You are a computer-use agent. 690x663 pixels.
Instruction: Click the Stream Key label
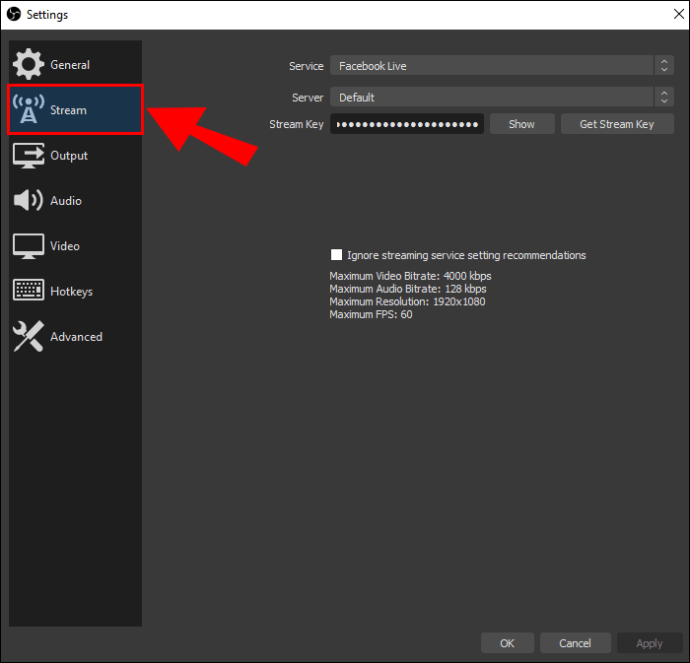(296, 124)
